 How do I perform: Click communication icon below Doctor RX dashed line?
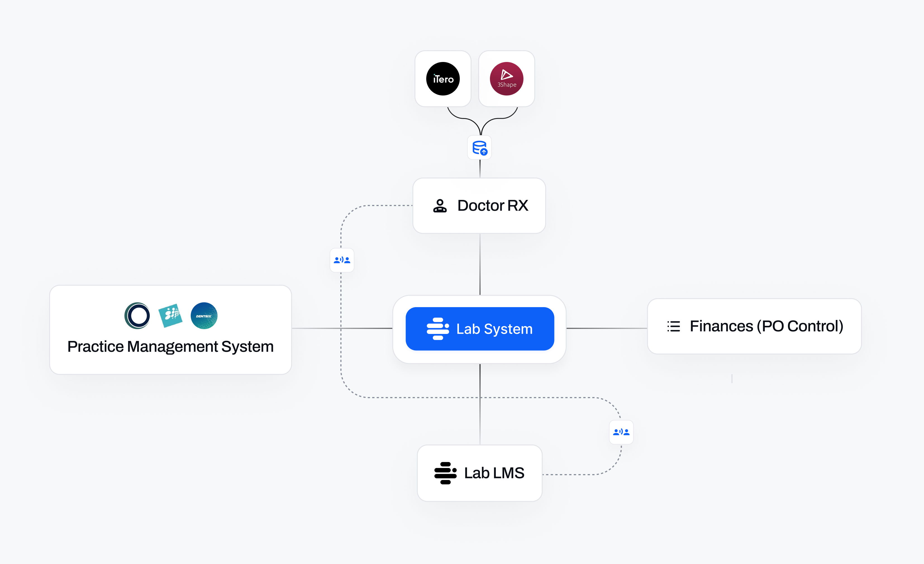coord(342,260)
